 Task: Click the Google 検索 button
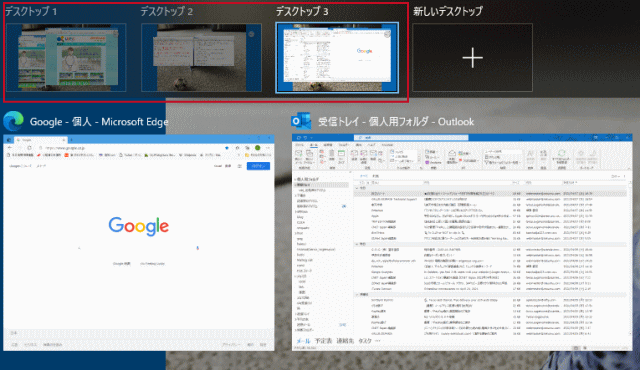point(122,264)
